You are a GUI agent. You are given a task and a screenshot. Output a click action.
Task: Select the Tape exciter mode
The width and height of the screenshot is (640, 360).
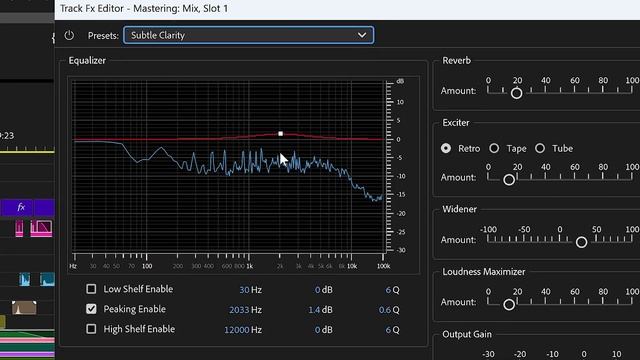pos(494,148)
